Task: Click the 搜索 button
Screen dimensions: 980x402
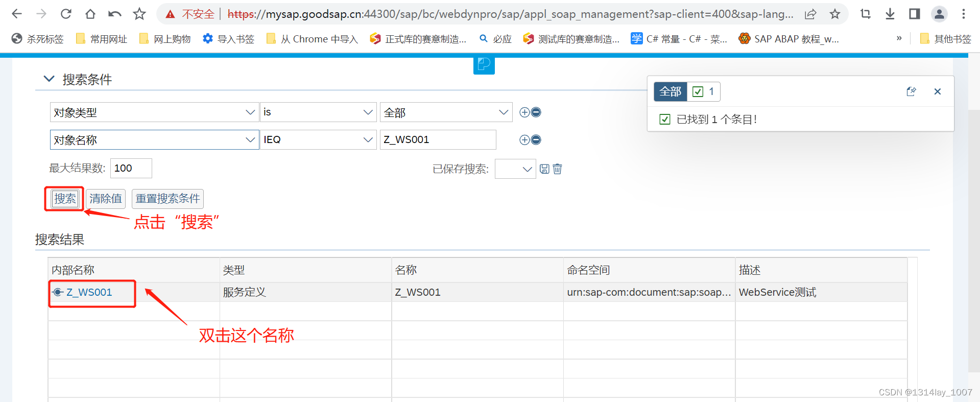Action: 65,199
